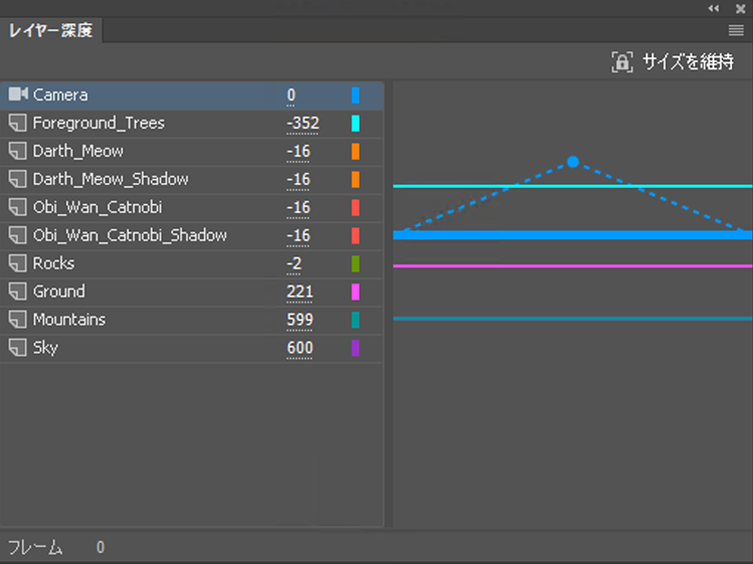Click the Ground depth value 221

point(299,292)
